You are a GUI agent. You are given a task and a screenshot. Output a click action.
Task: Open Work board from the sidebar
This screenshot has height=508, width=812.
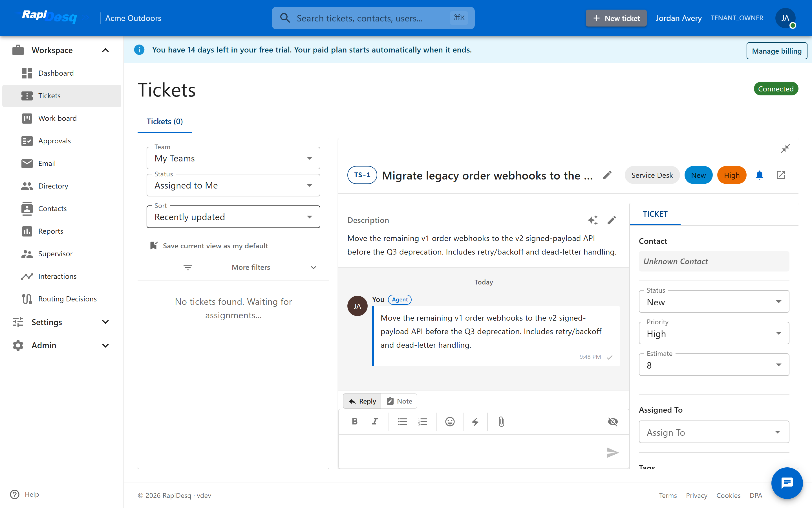62,118
